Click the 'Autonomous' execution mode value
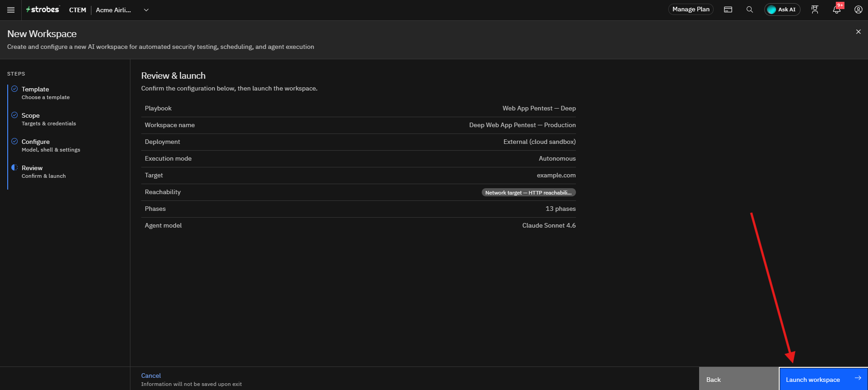The width and height of the screenshot is (868, 390). 557,158
